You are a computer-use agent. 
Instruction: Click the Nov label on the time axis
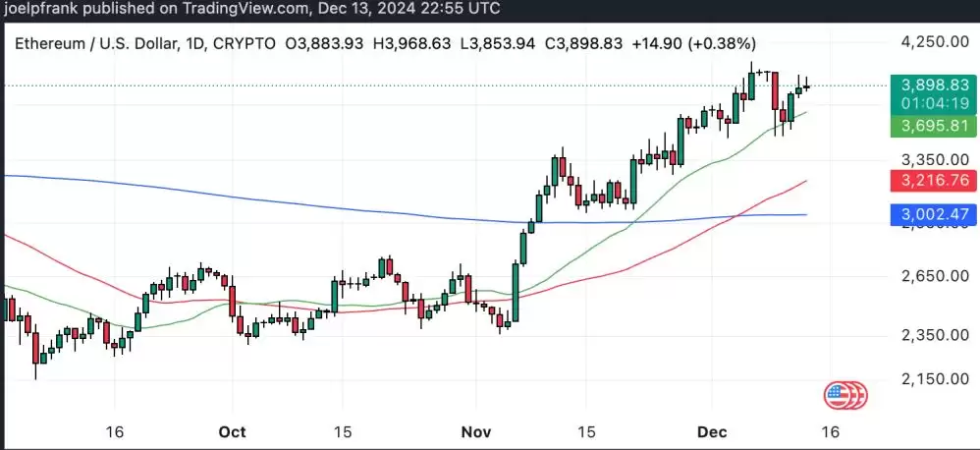[x=474, y=431]
